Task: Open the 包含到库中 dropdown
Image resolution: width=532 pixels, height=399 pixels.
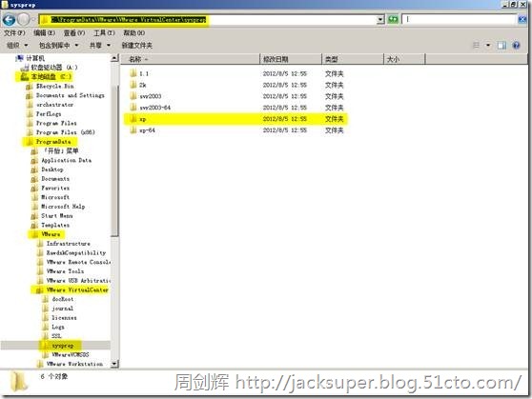Action: [58, 45]
